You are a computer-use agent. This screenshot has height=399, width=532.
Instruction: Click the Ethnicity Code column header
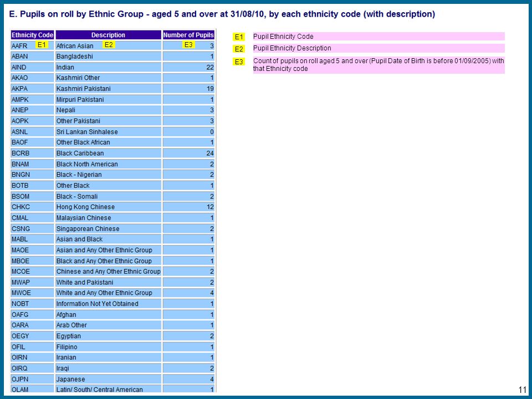coord(32,35)
